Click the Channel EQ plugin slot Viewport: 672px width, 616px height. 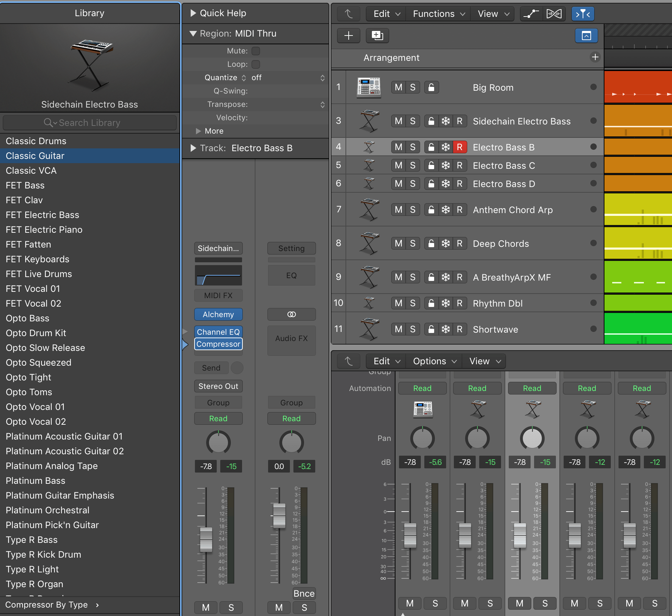pyautogui.click(x=218, y=332)
